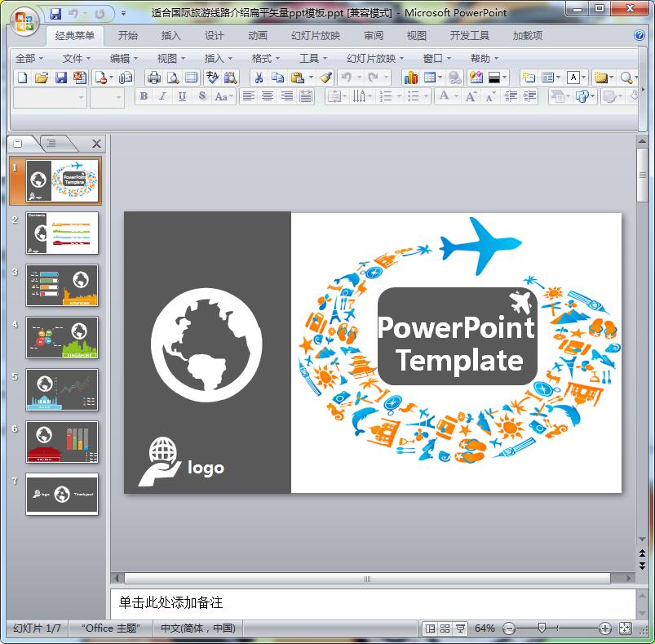Switch to the 开始 ribbon tab
This screenshot has width=655, height=644.
[128, 36]
